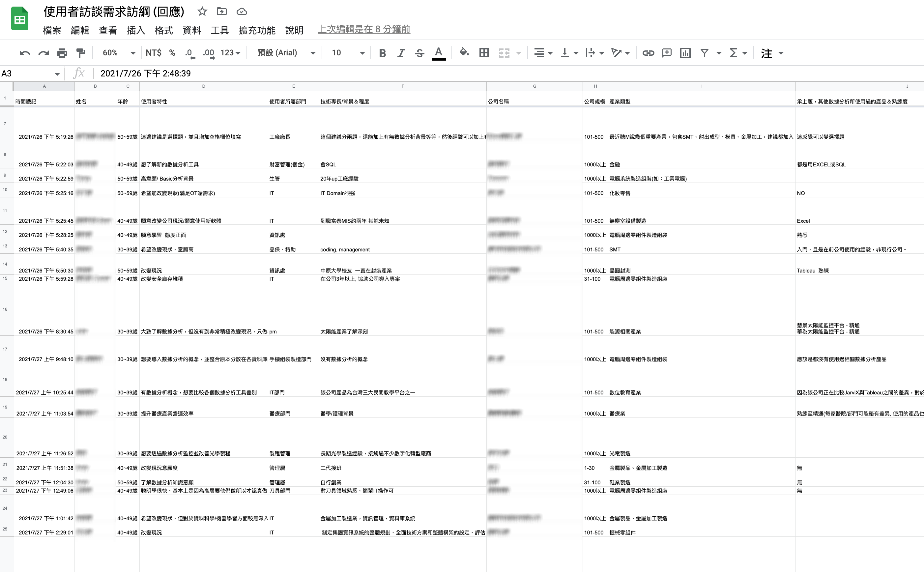This screenshot has height=572, width=924.
Task: Open the fill color bucket tool
Action: (x=464, y=53)
